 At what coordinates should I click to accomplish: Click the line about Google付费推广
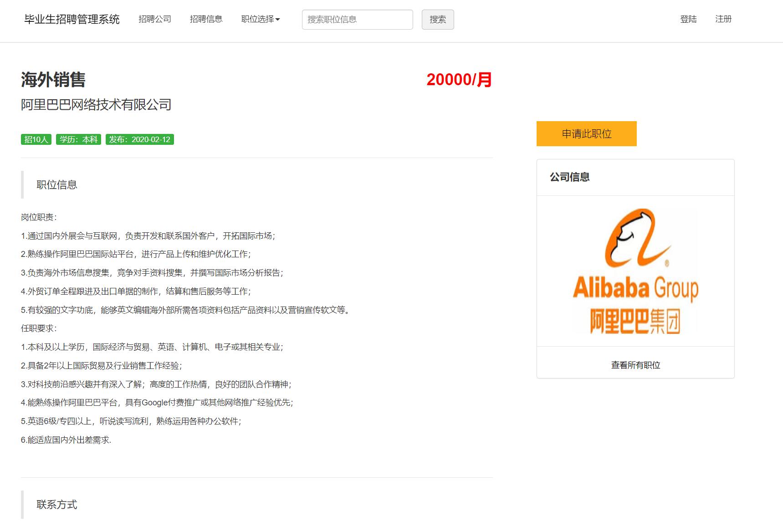point(157,403)
